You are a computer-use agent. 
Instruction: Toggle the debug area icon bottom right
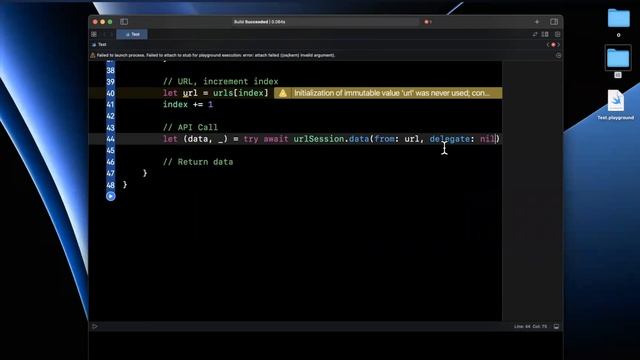556,327
